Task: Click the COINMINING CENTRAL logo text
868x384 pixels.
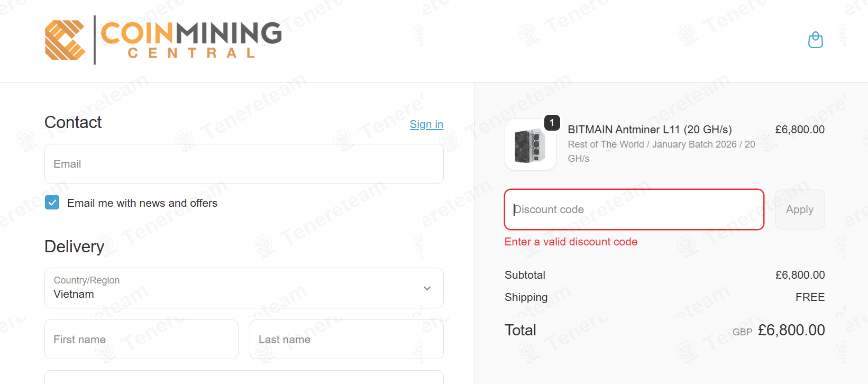Action: [x=191, y=40]
